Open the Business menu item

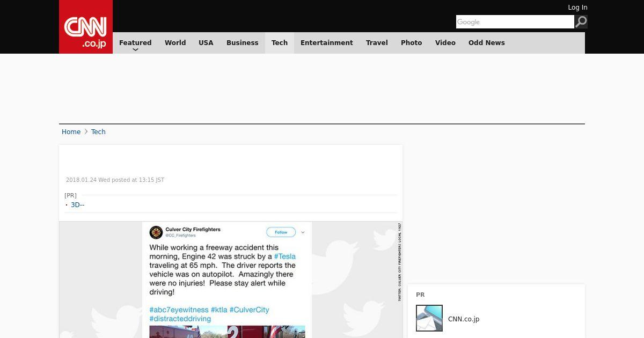pos(242,42)
